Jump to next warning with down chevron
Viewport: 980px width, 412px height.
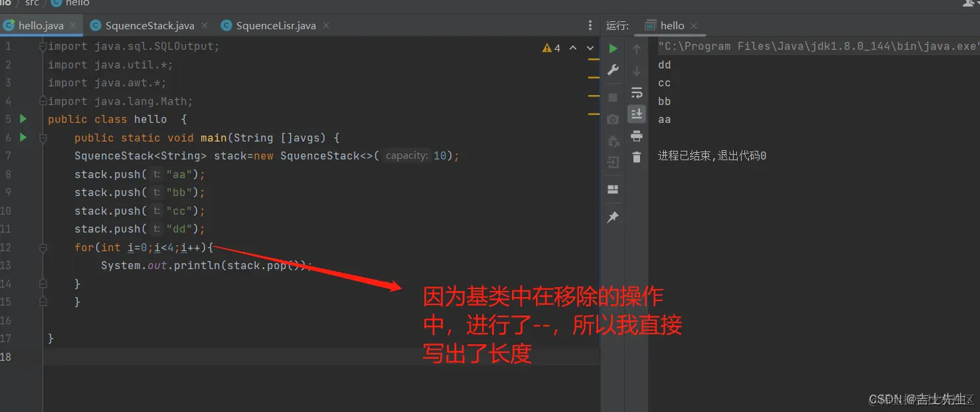pos(590,48)
